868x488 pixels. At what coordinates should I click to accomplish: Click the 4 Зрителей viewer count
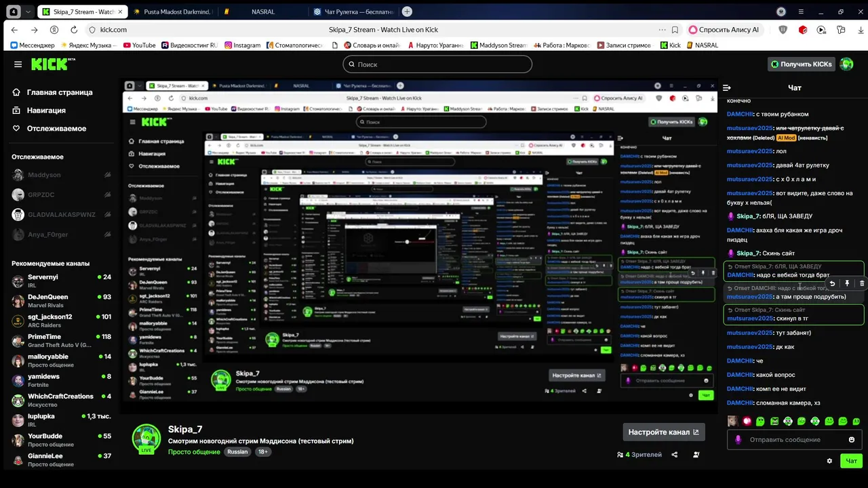[639, 455]
